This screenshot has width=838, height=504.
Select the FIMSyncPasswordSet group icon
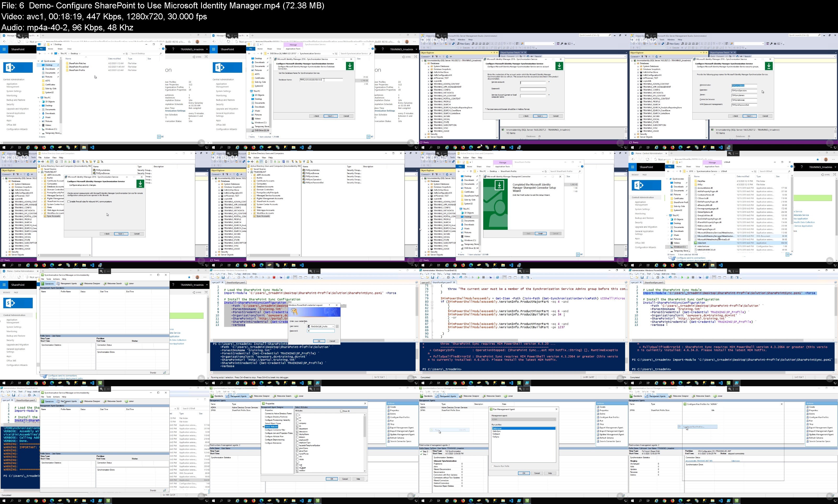tap(304, 183)
